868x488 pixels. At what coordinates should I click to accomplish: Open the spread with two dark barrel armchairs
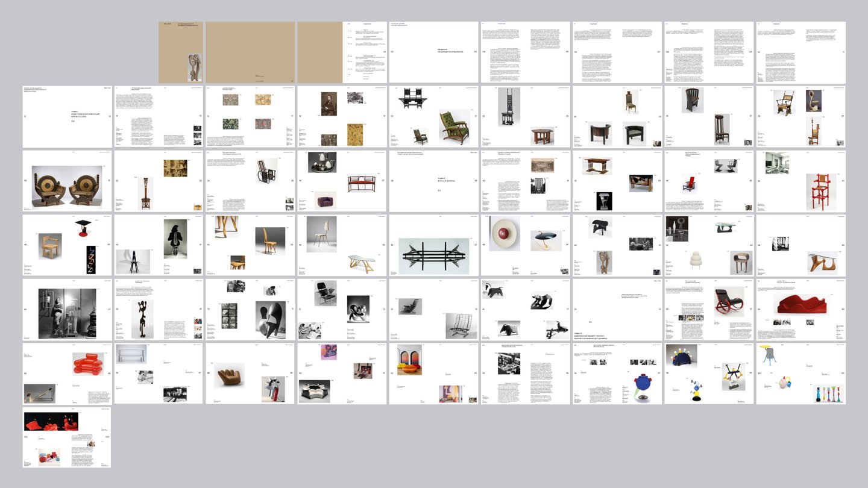pos(617,117)
